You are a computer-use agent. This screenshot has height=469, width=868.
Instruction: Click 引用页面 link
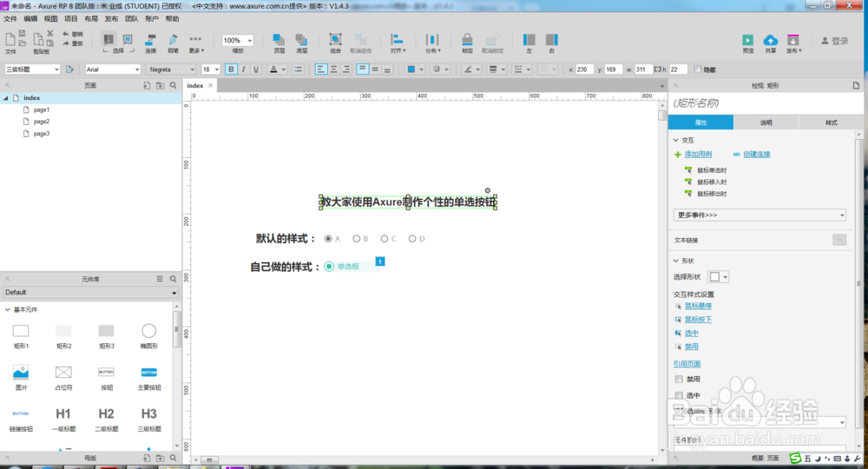coord(687,364)
